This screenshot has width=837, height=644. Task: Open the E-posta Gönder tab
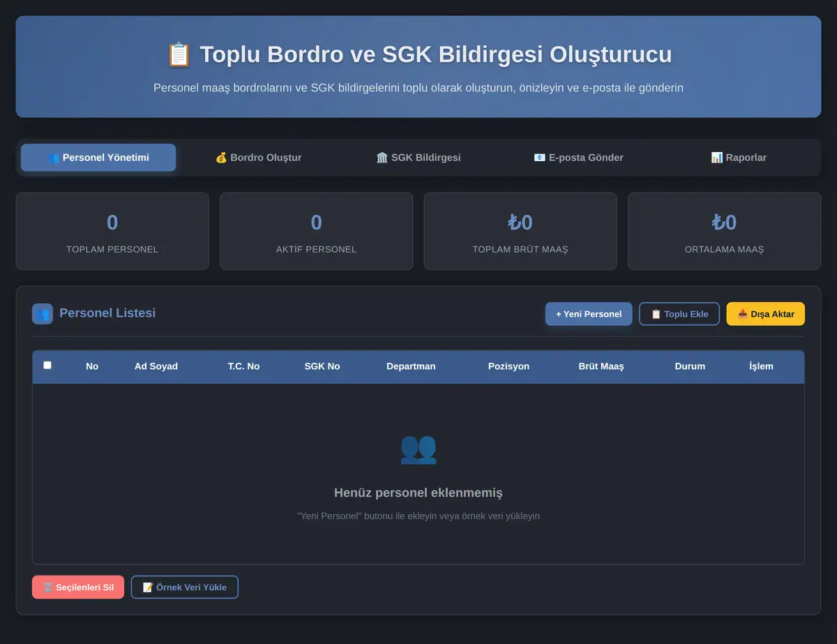[x=578, y=158]
